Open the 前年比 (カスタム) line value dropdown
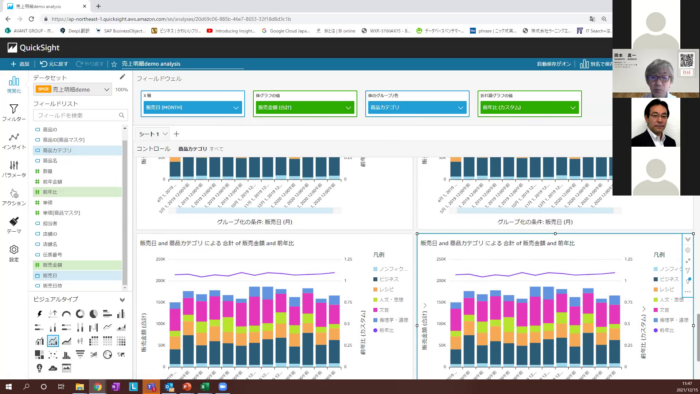The height and width of the screenshot is (394, 700). pos(529,108)
